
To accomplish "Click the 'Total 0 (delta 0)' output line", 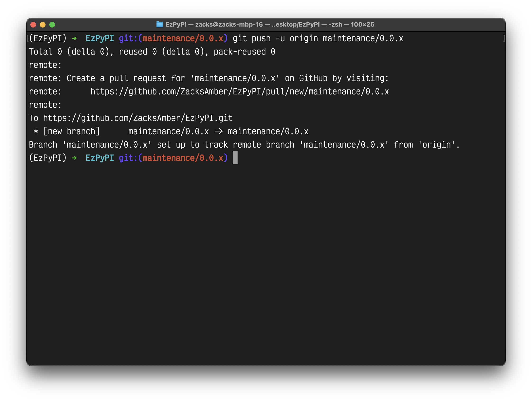I will pos(152,52).
